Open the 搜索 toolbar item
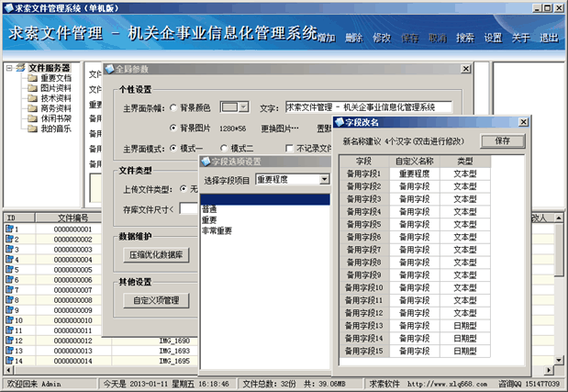The width and height of the screenshot is (568, 392). (x=465, y=38)
